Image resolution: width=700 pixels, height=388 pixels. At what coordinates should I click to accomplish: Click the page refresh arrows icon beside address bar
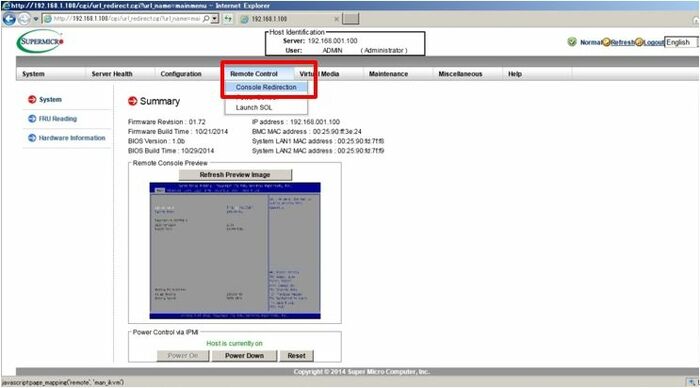pos(228,19)
